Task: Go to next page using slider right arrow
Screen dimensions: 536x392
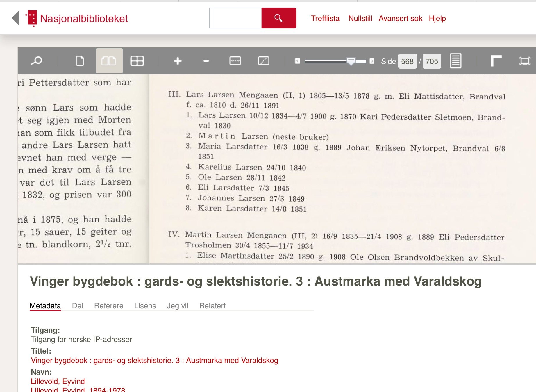Action: coord(372,61)
